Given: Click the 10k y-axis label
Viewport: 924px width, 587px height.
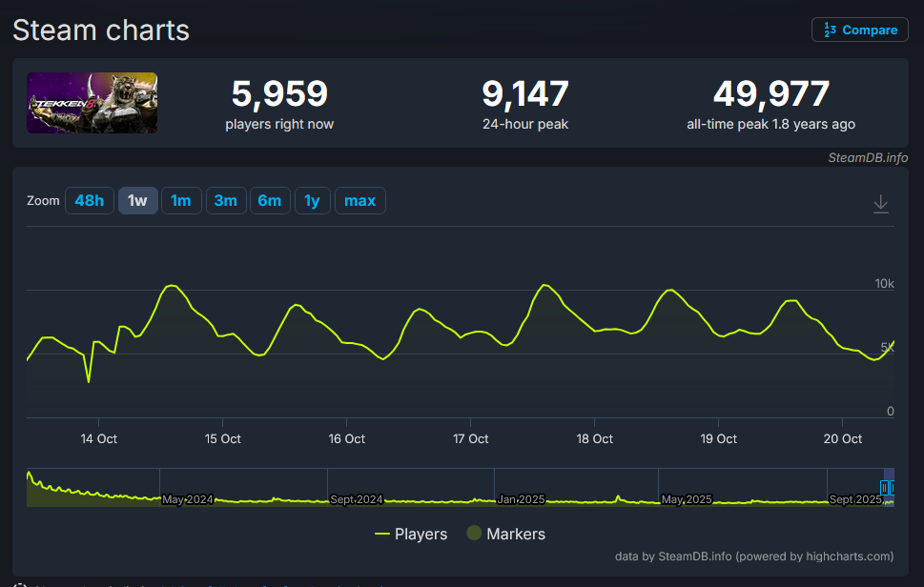Looking at the screenshot, I should tap(885, 284).
